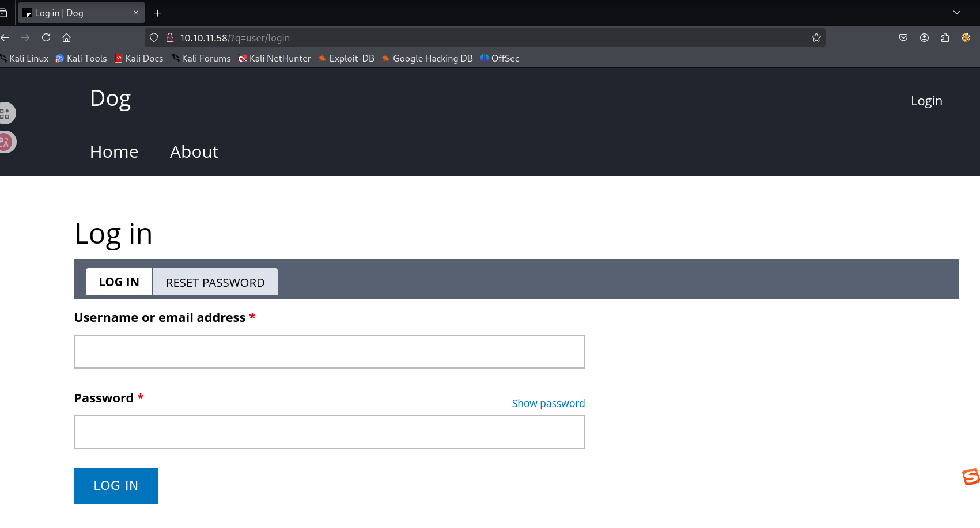Screen dimensions: 980x528
Task: Open the About menu item
Action: [194, 151]
